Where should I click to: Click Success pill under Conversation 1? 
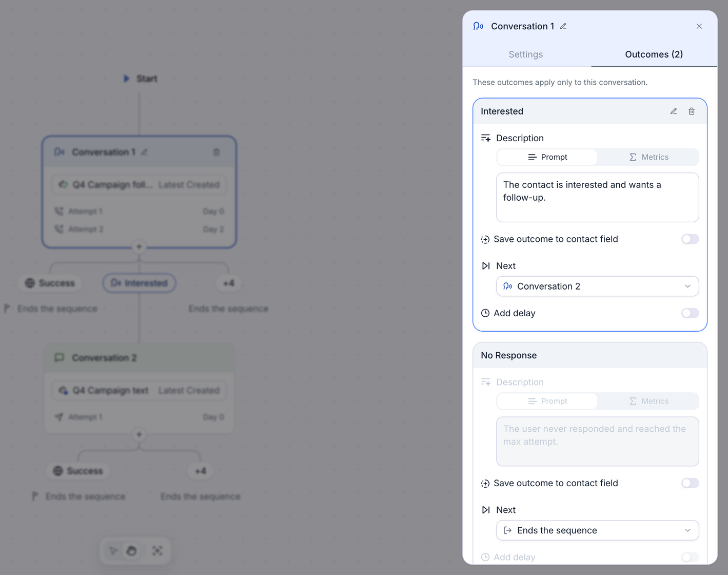(50, 283)
